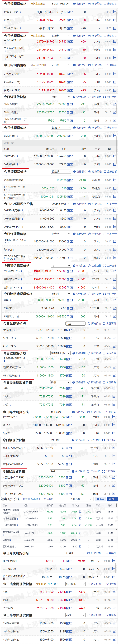Expand the 锡加工材 dropdown

pos(61,128)
